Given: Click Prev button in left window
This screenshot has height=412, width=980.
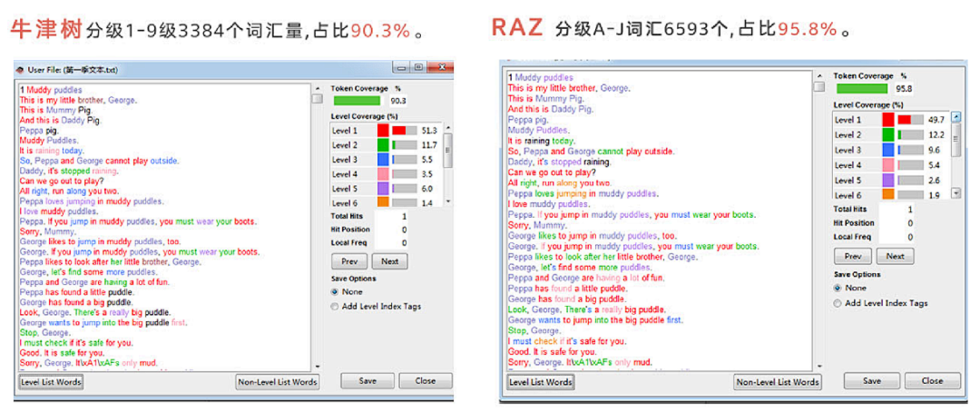Looking at the screenshot, I should coord(349,260).
